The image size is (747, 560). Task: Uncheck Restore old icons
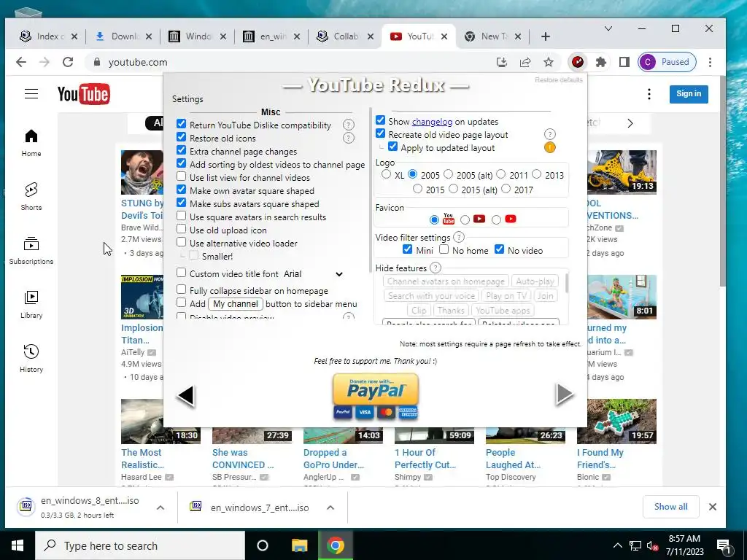[181, 137]
